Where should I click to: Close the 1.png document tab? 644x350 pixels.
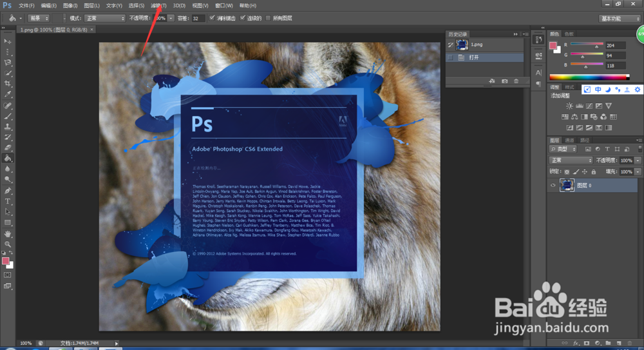92,30
